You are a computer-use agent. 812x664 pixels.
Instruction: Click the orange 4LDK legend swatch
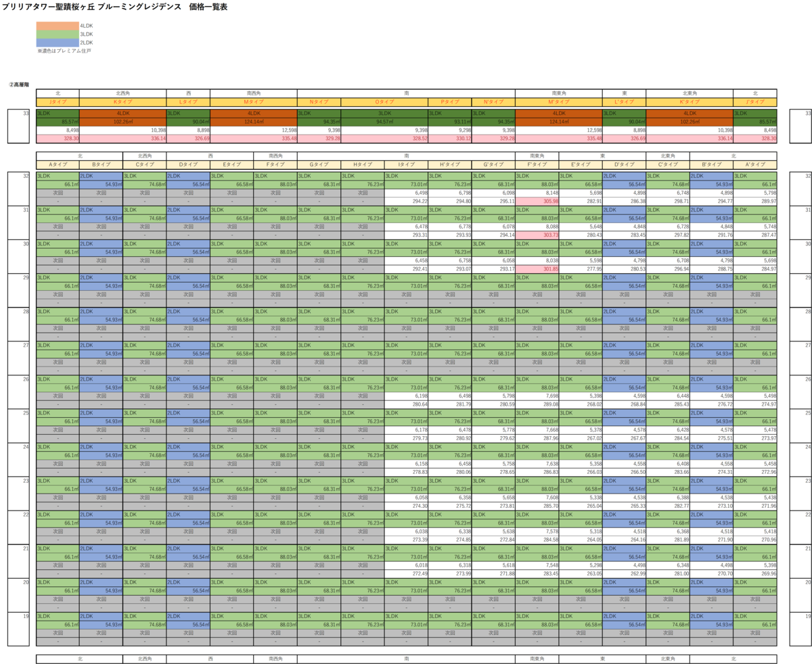(x=58, y=25)
